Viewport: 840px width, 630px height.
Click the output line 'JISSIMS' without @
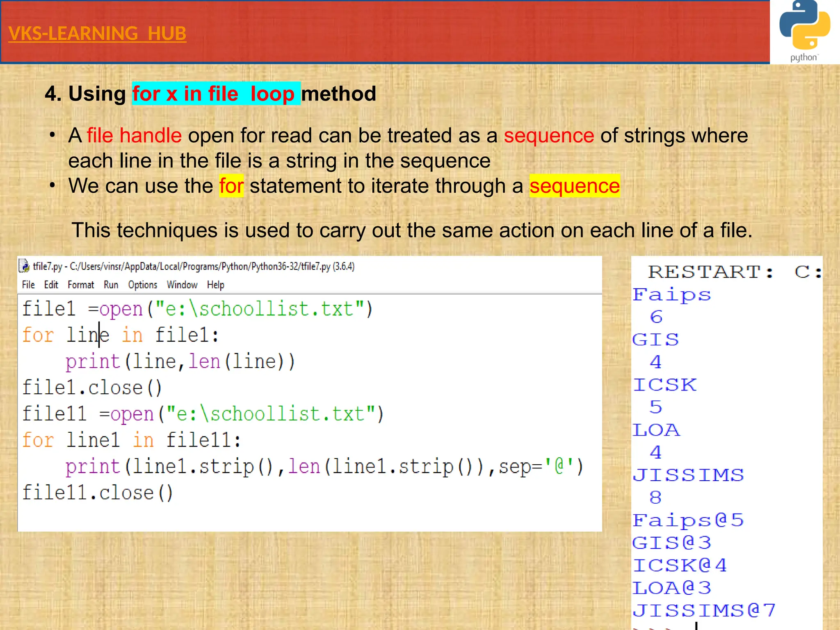[688, 475]
